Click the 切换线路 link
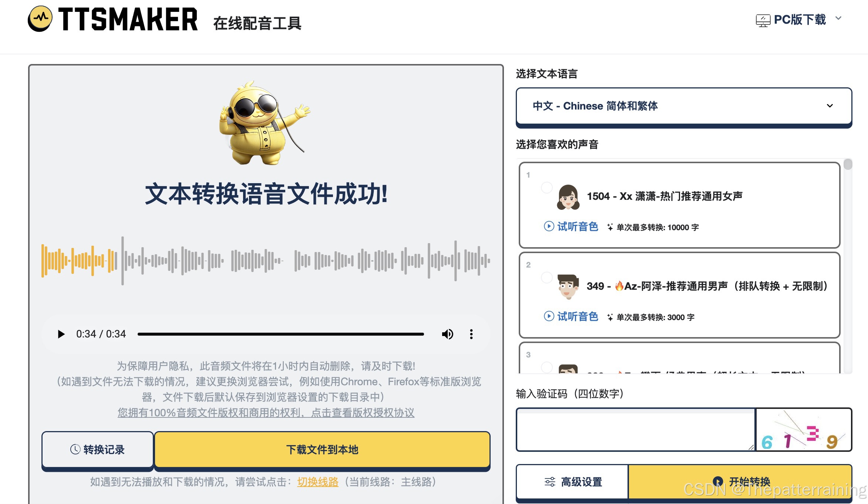Screen dimensions: 868x504 click(317, 482)
